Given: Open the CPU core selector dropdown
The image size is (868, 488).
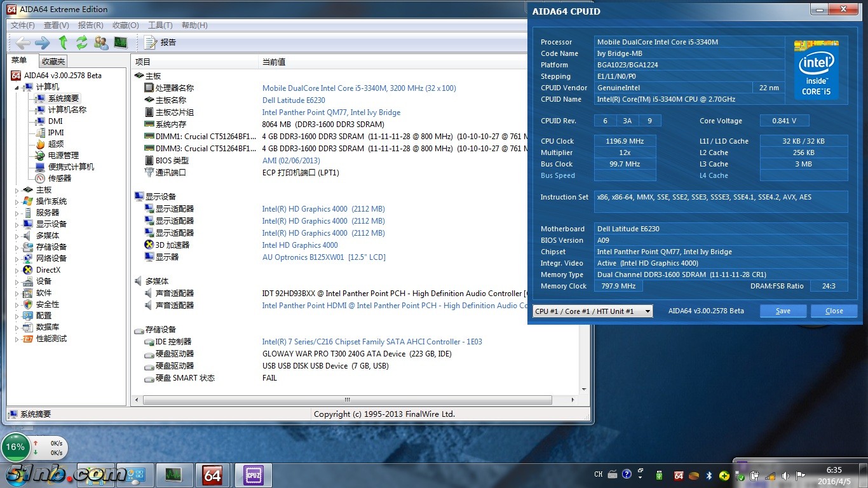Looking at the screenshot, I should coord(593,311).
